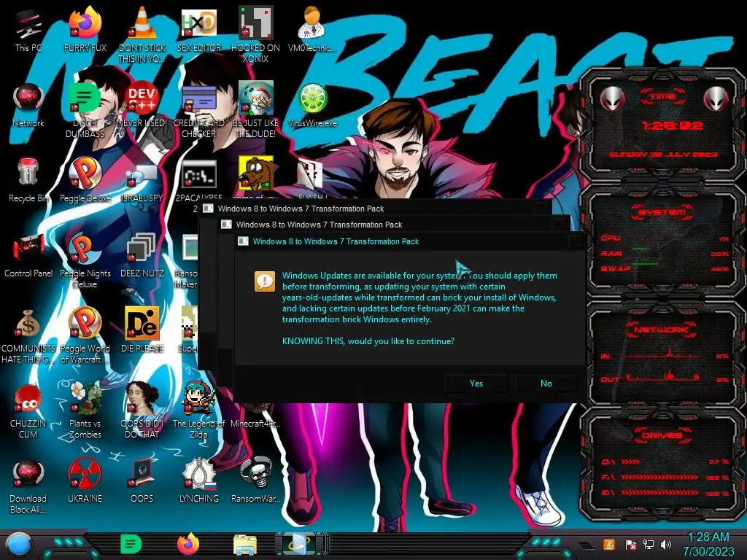Select the RansomWar... skull icon

pos(256,481)
